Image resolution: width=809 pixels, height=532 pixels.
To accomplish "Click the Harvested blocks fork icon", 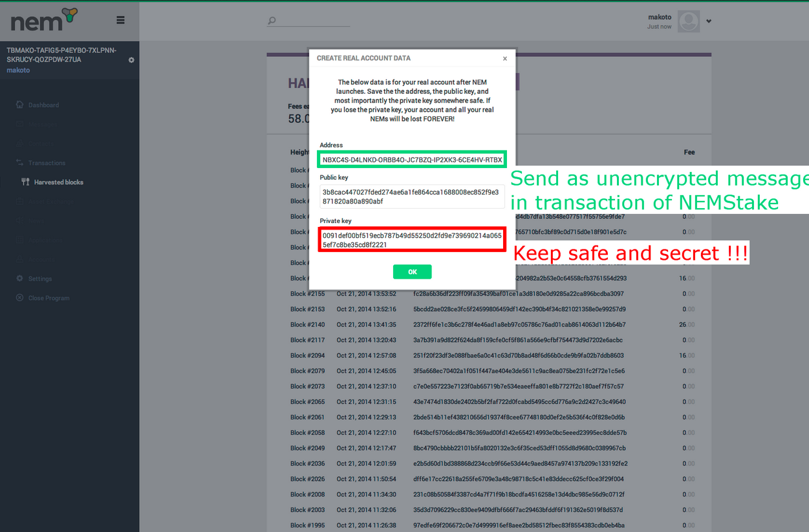I will 26,182.
